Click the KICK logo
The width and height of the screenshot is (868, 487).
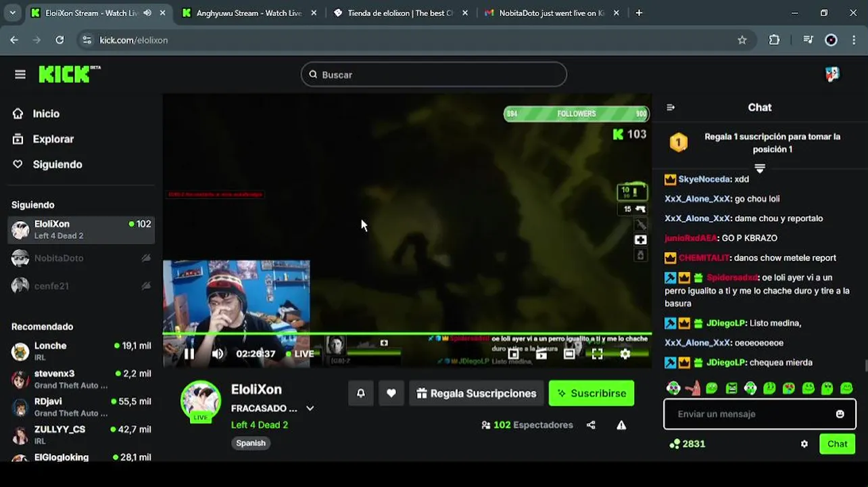point(69,74)
